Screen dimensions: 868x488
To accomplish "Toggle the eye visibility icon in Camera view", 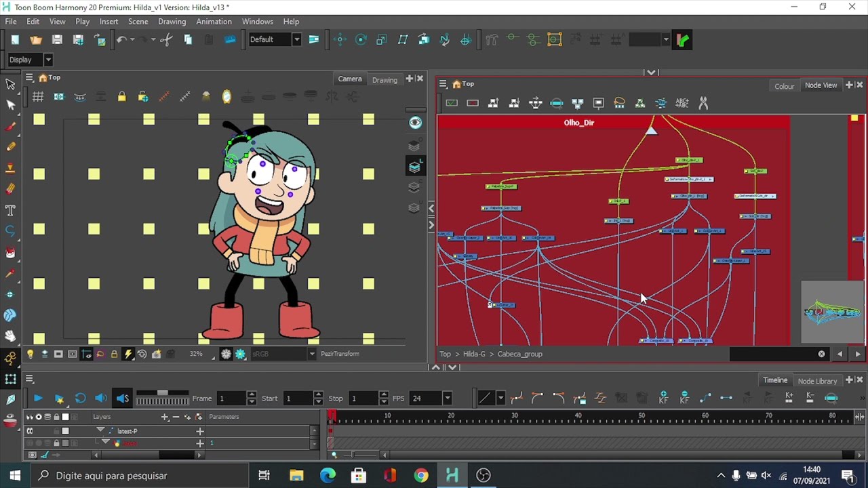I will tap(415, 123).
